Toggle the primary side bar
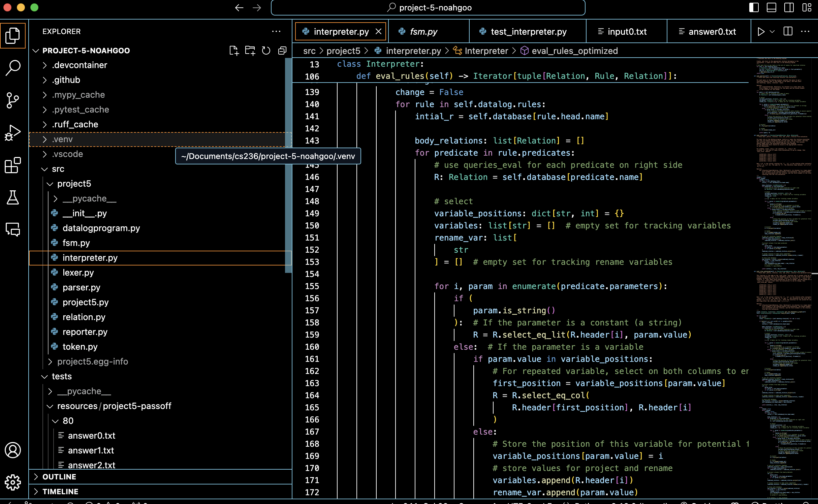 [x=754, y=7]
